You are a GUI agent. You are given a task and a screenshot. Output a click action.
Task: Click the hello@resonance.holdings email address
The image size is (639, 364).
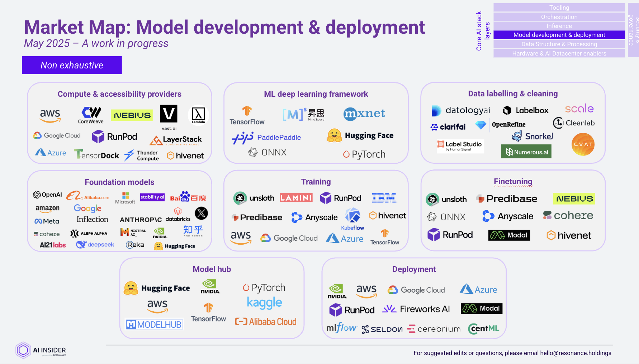click(576, 353)
